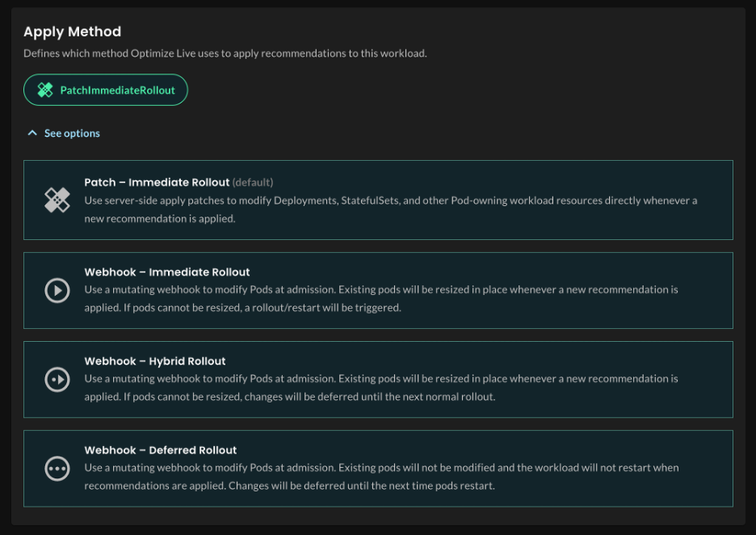Click the Patch Immediate Rollout bandage icon
The width and height of the screenshot is (756, 535).
[x=57, y=200]
